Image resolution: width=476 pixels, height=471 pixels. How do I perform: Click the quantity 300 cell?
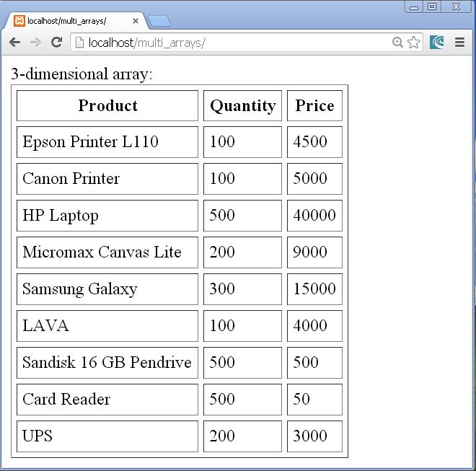point(242,289)
